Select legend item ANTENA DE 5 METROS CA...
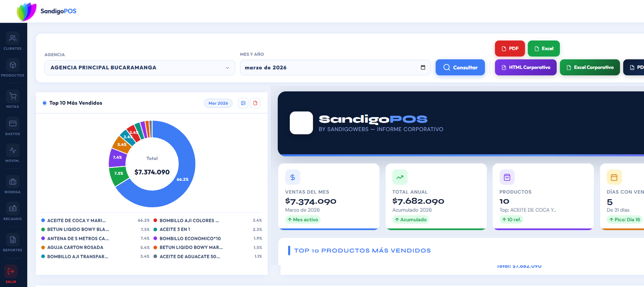644x287 pixels. coord(78,239)
